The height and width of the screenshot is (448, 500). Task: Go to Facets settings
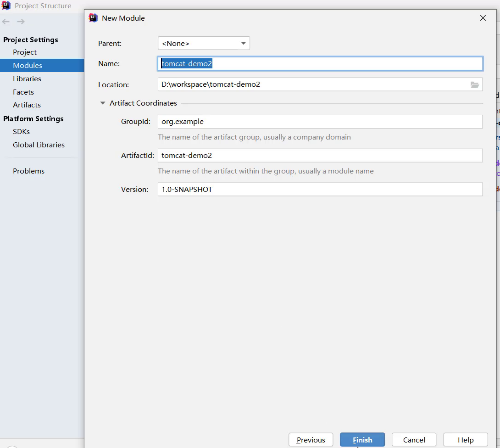[x=23, y=92]
